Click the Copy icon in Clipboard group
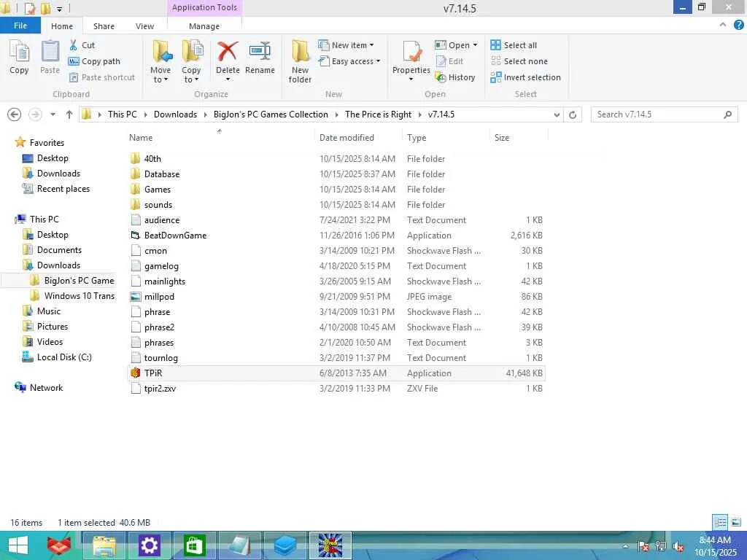This screenshot has height=560, width=747. [19, 57]
